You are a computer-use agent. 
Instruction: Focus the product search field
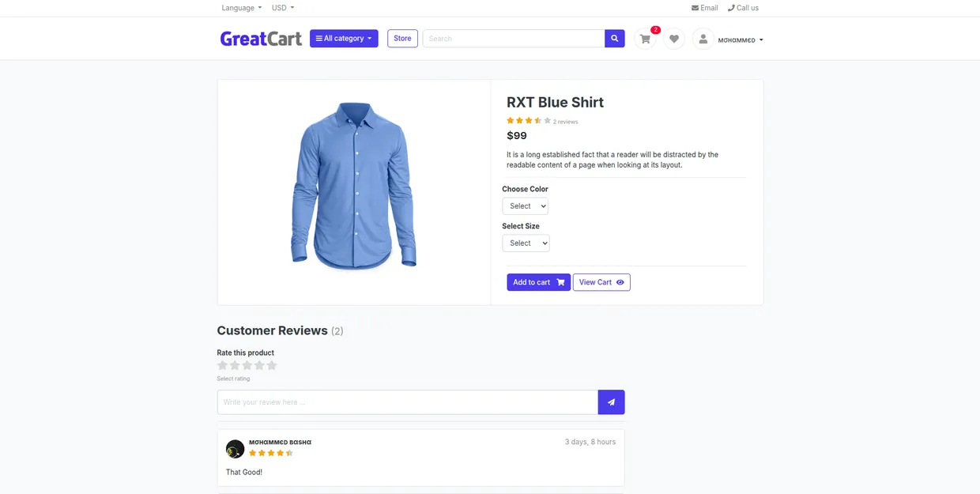pyautogui.click(x=514, y=39)
